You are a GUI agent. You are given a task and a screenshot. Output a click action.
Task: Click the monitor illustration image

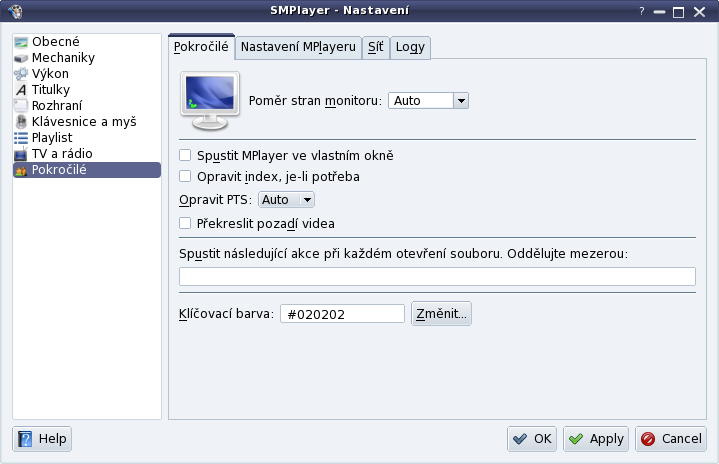click(x=210, y=101)
